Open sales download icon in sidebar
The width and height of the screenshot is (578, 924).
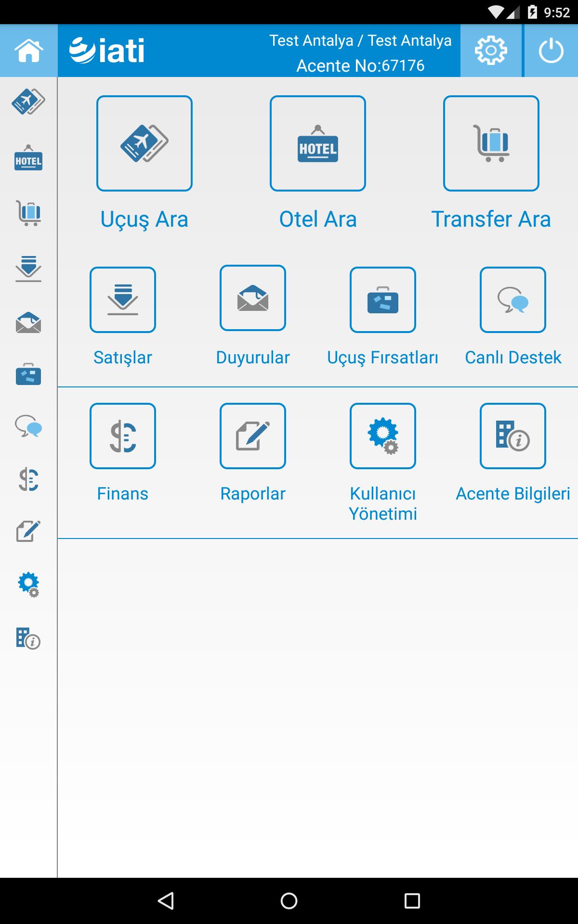point(28,269)
